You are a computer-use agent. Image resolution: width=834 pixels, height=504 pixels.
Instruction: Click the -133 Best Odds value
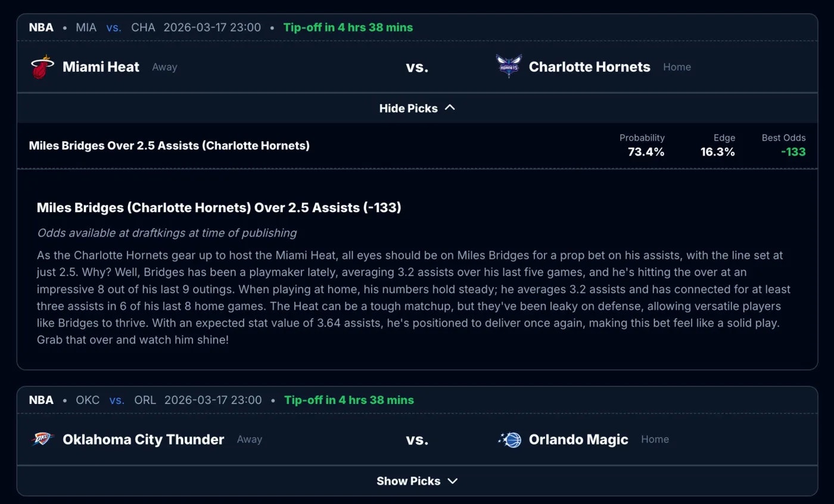(793, 152)
